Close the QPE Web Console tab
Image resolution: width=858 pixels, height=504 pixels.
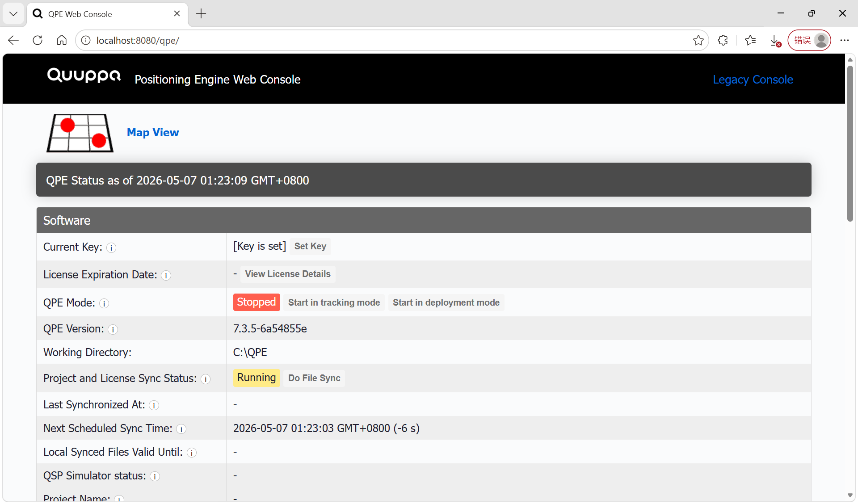[177, 13]
